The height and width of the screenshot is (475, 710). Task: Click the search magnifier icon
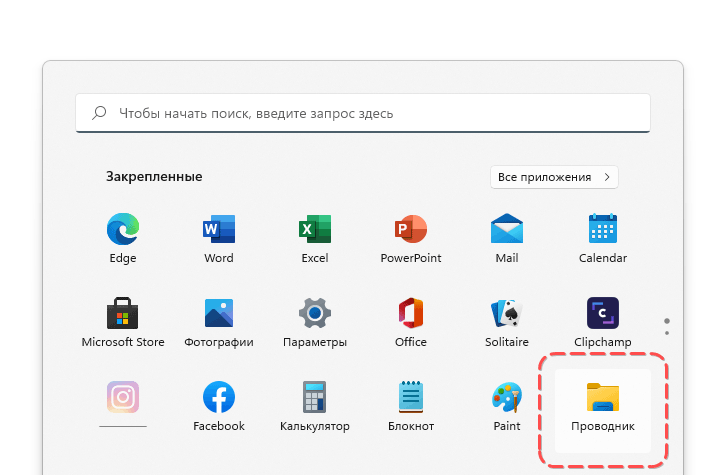click(x=99, y=113)
